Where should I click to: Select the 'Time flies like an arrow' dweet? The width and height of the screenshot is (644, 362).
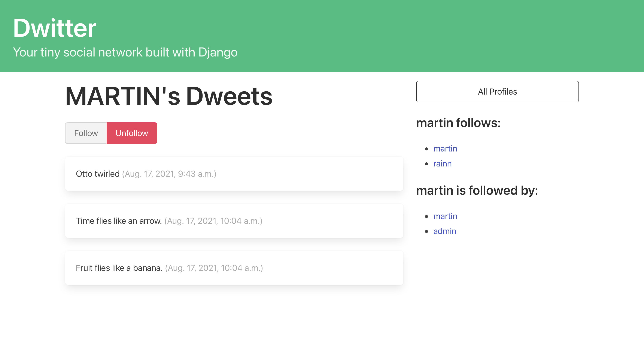[x=234, y=221]
